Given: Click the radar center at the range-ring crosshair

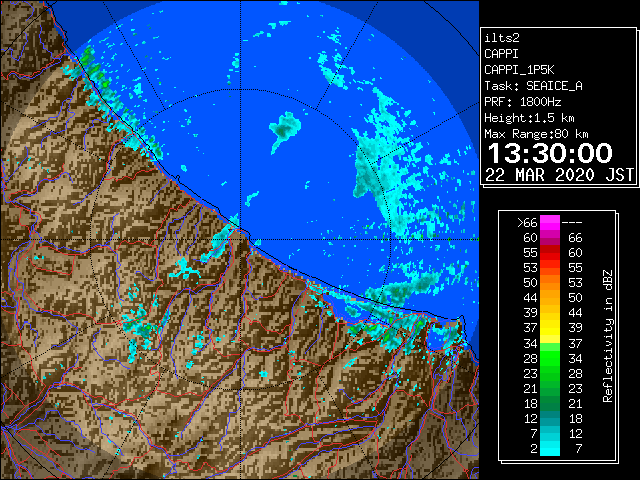Looking at the screenshot, I should coord(240,239).
